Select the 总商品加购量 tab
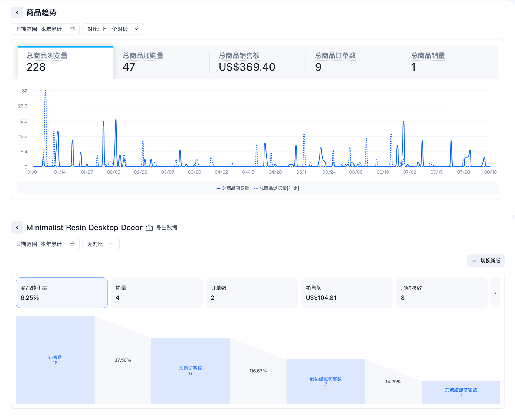 tap(162, 62)
